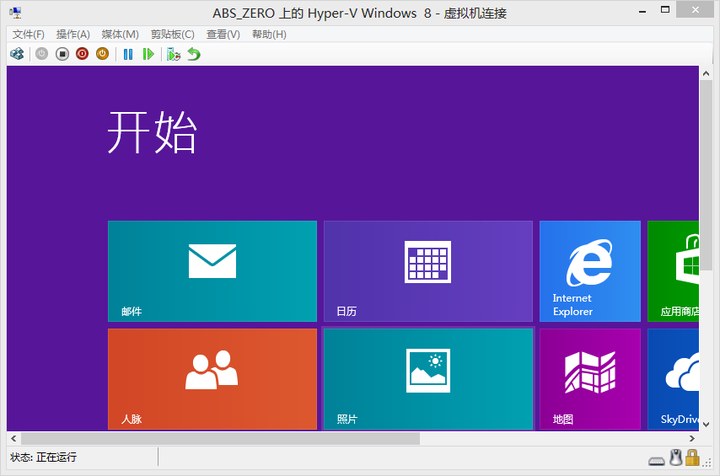Screen dimensions: 720x476
Task: Click the horizontal scrollbar right arrow
Action: (692, 438)
